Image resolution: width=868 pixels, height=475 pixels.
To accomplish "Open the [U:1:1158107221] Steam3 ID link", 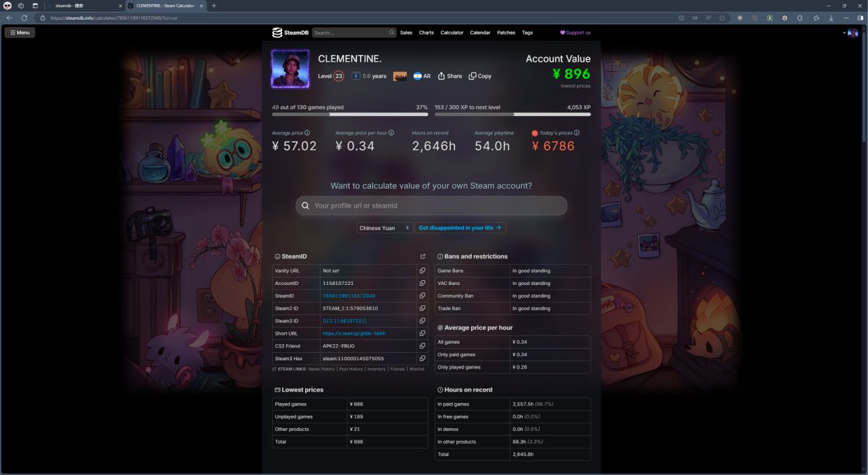I will pyautogui.click(x=344, y=321).
